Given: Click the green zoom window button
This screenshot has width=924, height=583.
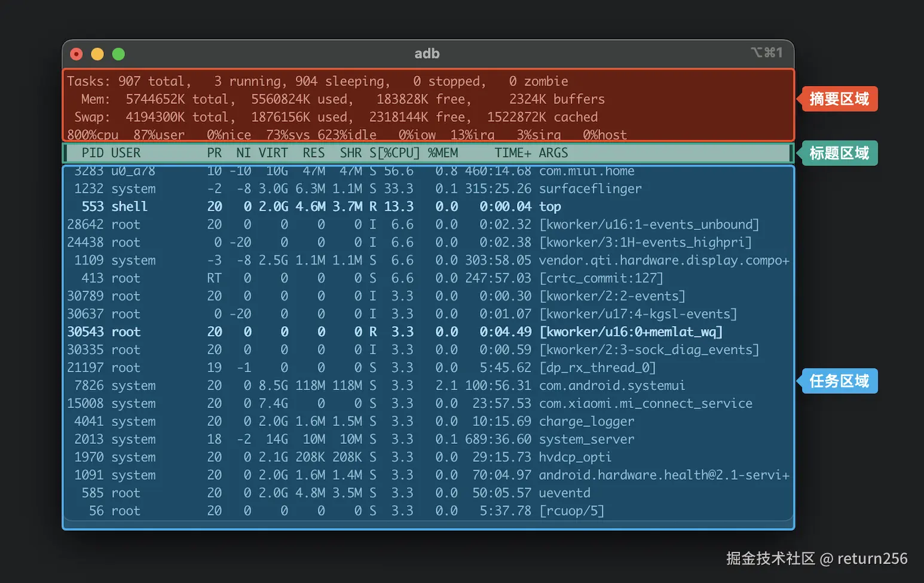Looking at the screenshot, I should 118,54.
